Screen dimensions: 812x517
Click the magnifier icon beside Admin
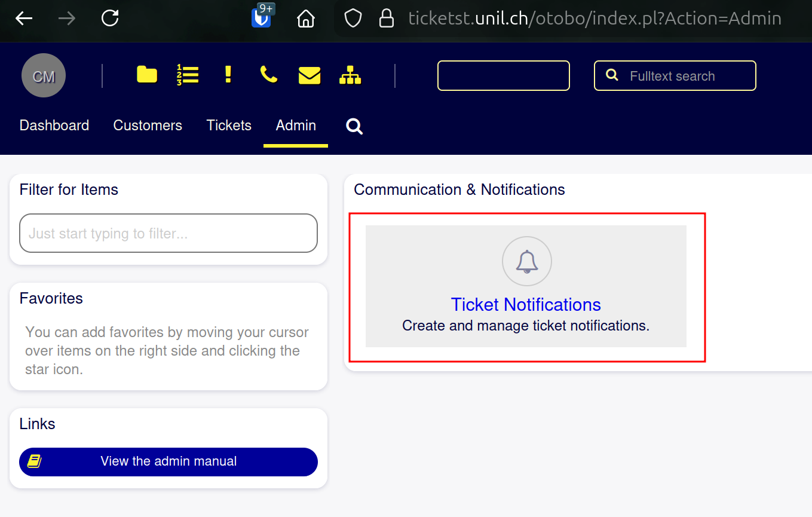[354, 126]
